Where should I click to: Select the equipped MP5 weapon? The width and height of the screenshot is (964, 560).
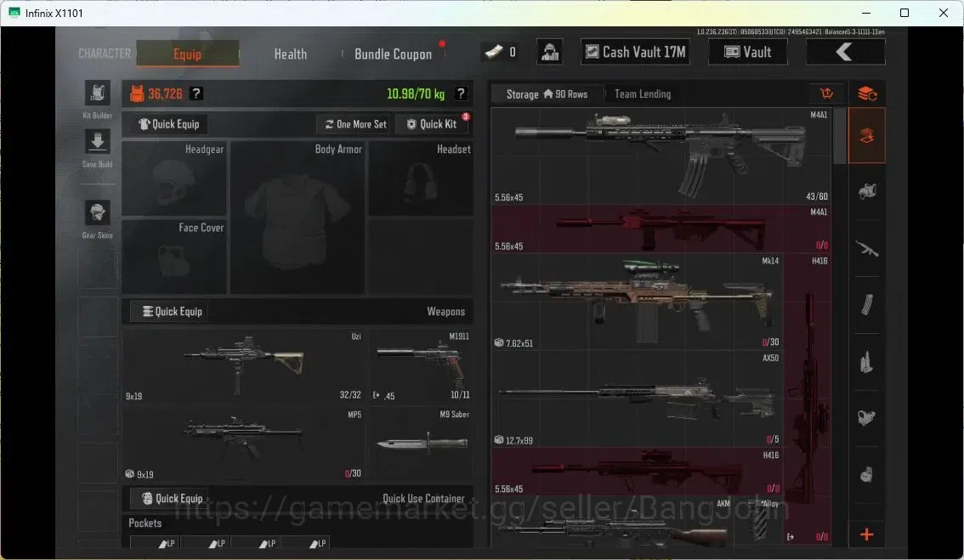click(245, 444)
